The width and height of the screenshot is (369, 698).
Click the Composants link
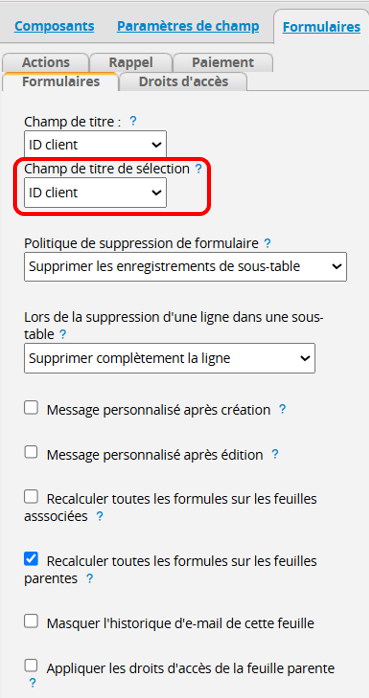[54, 26]
